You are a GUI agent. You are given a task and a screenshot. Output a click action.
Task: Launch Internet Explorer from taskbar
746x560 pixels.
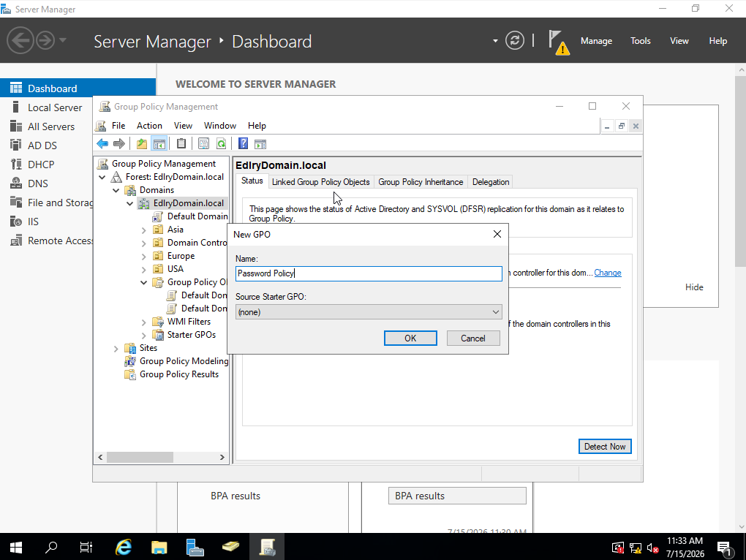pos(123,548)
